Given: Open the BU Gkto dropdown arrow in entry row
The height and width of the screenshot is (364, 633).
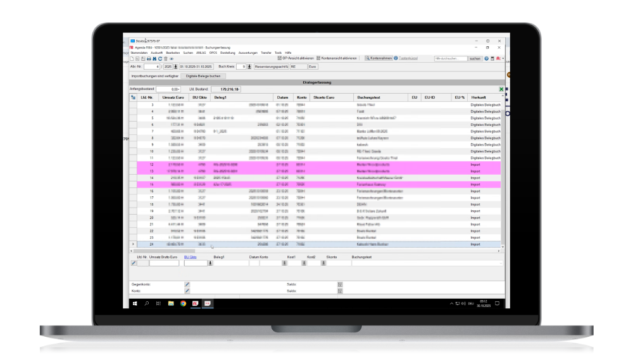Looking at the screenshot, I should click(x=210, y=263).
